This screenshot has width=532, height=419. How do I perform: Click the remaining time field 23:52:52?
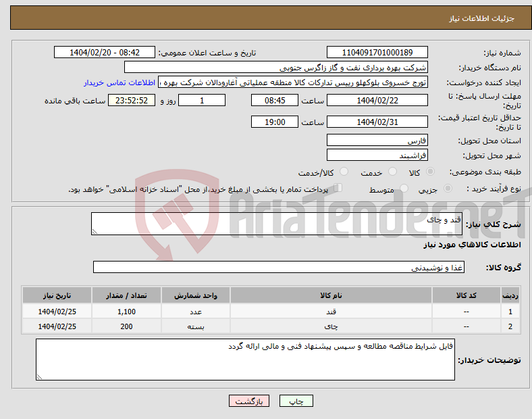point(132,100)
